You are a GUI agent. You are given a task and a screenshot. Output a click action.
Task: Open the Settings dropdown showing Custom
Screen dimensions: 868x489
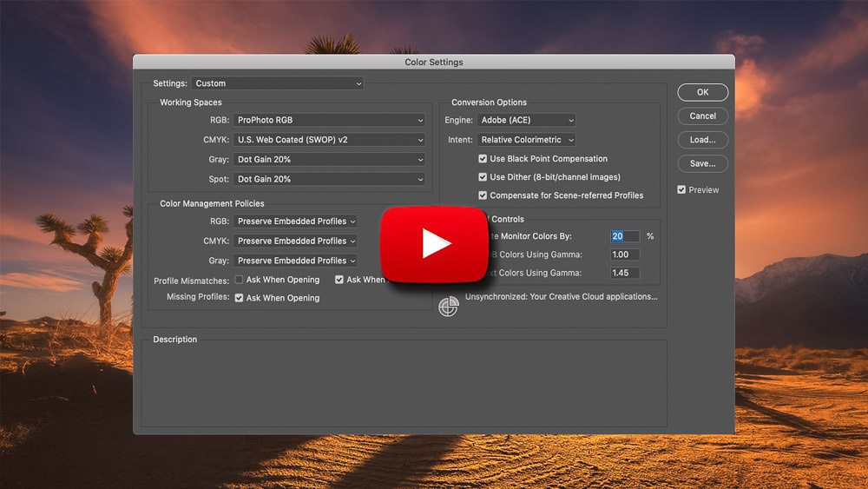click(278, 83)
